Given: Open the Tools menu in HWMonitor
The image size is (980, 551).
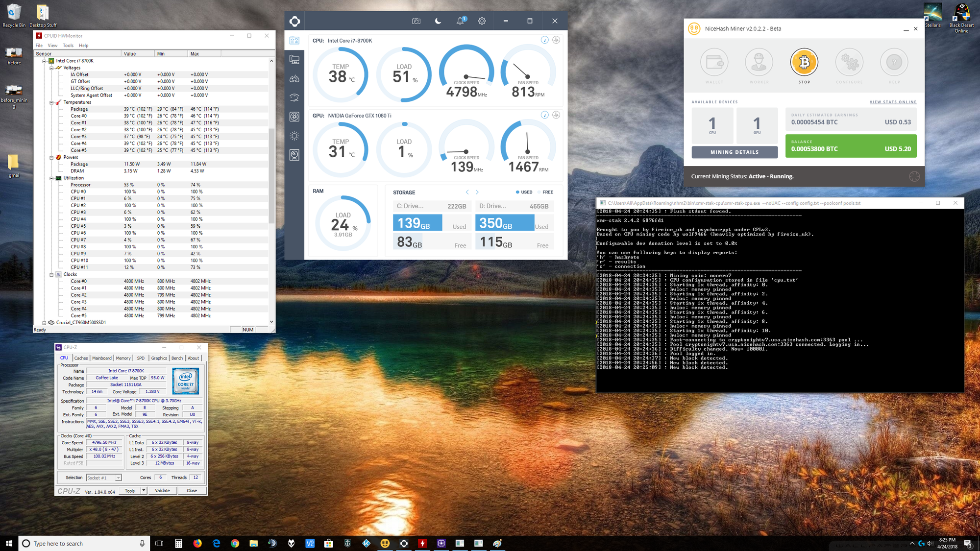Looking at the screenshot, I should tap(68, 45).
